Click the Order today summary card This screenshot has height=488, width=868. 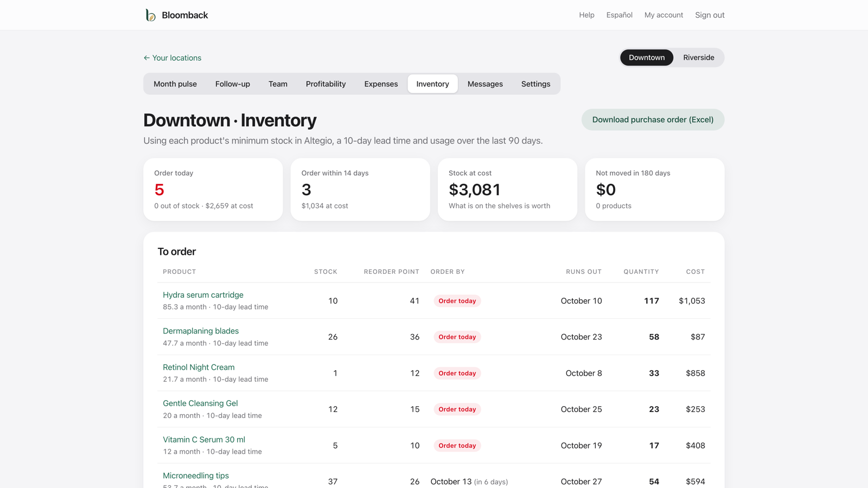[213, 189]
